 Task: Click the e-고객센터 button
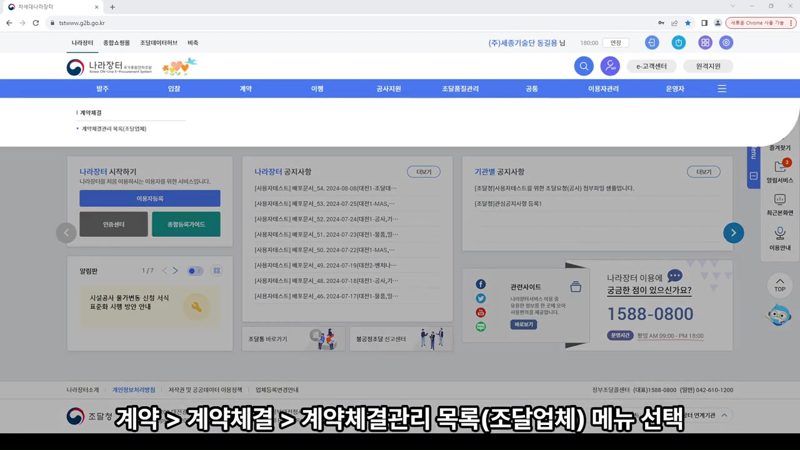click(x=652, y=66)
